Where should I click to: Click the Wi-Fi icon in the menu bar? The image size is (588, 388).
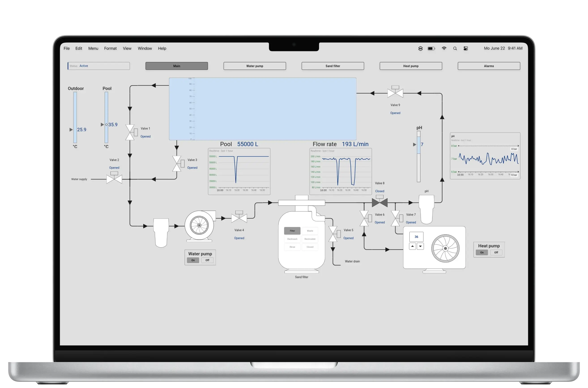click(x=444, y=48)
